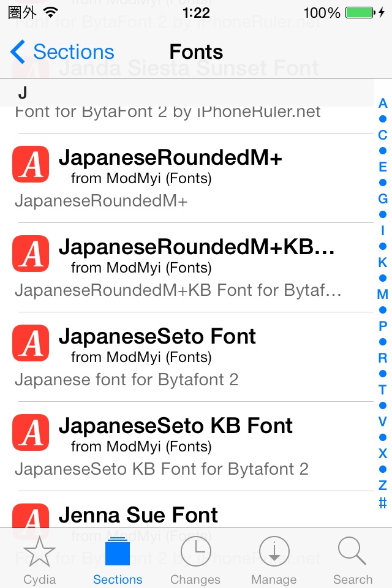
Task: Jump to index letter I
Action: [x=383, y=231]
